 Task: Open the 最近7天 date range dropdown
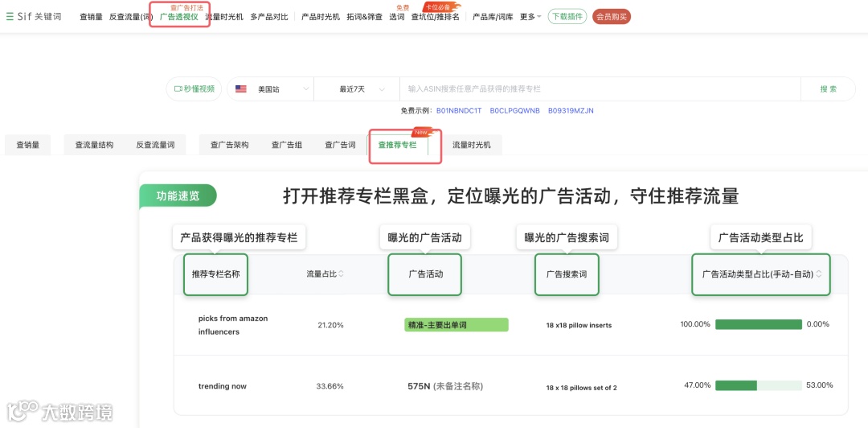(x=357, y=88)
